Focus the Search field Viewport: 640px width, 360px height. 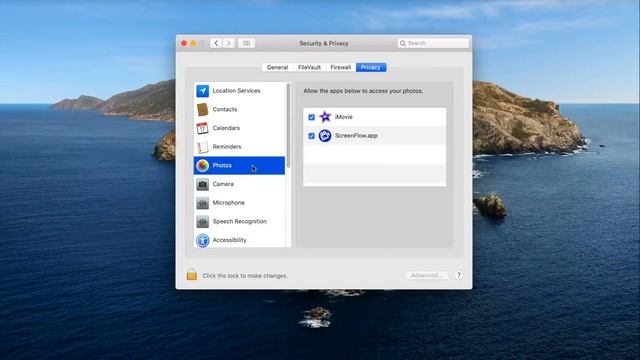(433, 43)
